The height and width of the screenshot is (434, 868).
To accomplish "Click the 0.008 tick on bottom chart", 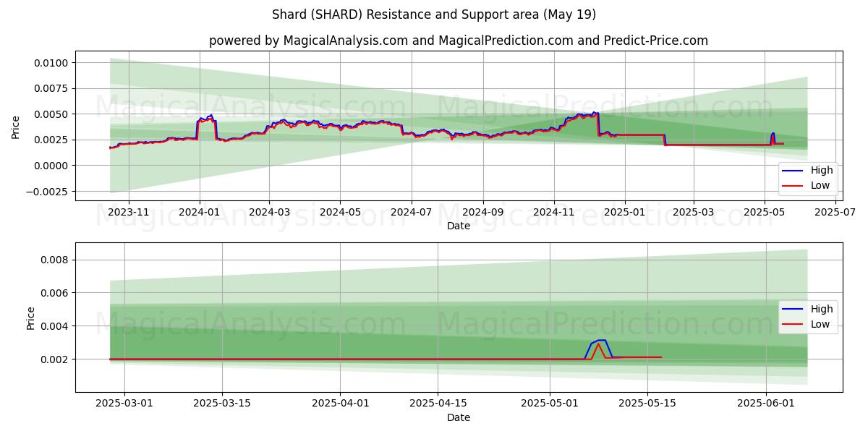I will tap(55, 260).
